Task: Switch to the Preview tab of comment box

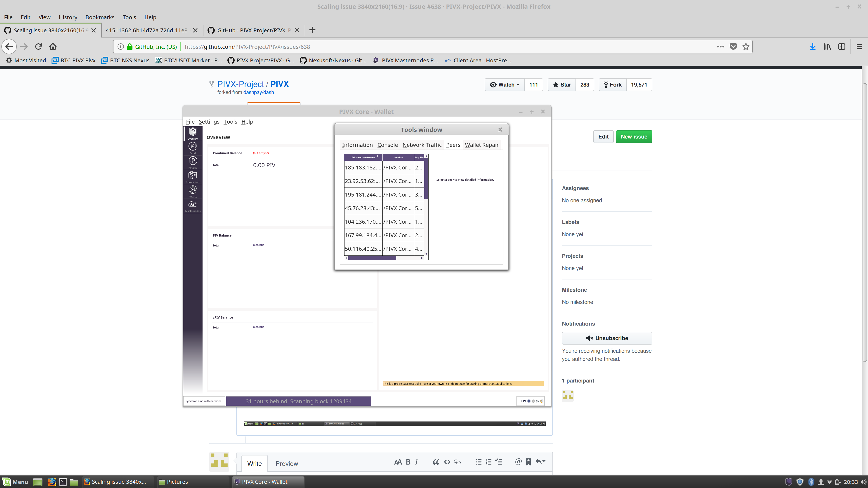Action: pyautogui.click(x=287, y=463)
